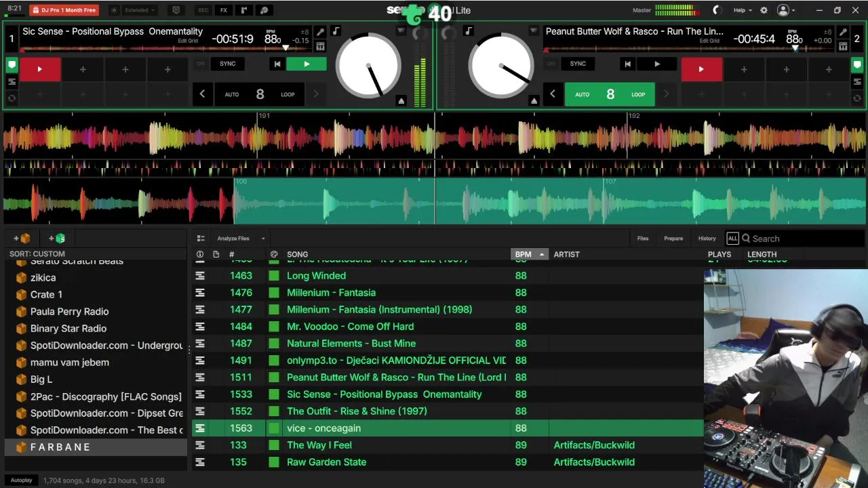This screenshot has width=868, height=488.
Task: Halve deck 2 loop length arrow
Action: pos(552,94)
